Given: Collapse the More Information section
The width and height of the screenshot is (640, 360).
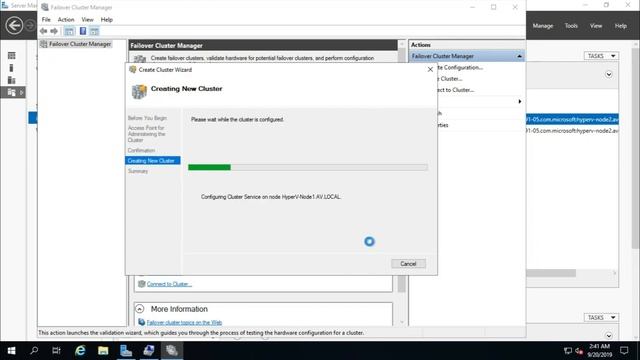Looking at the screenshot, I should (x=140, y=309).
